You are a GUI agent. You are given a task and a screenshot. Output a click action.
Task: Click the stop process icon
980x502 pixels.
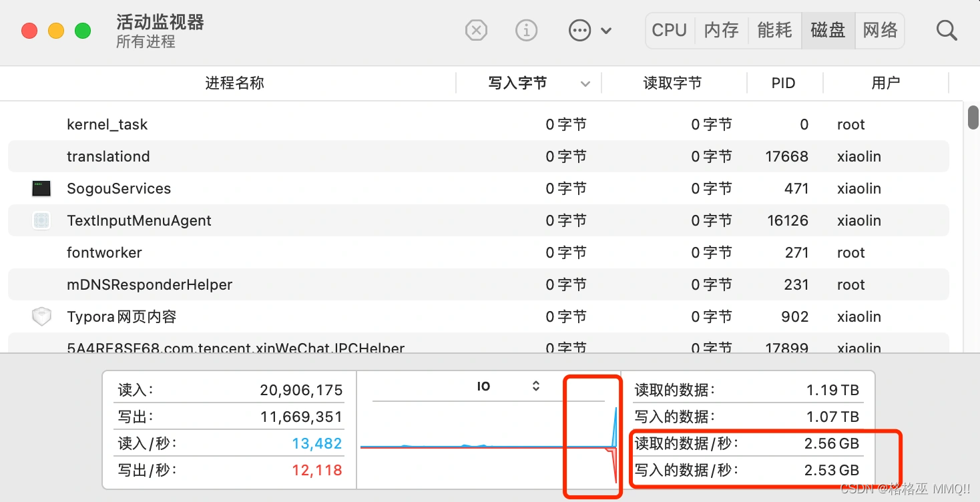pos(476,30)
